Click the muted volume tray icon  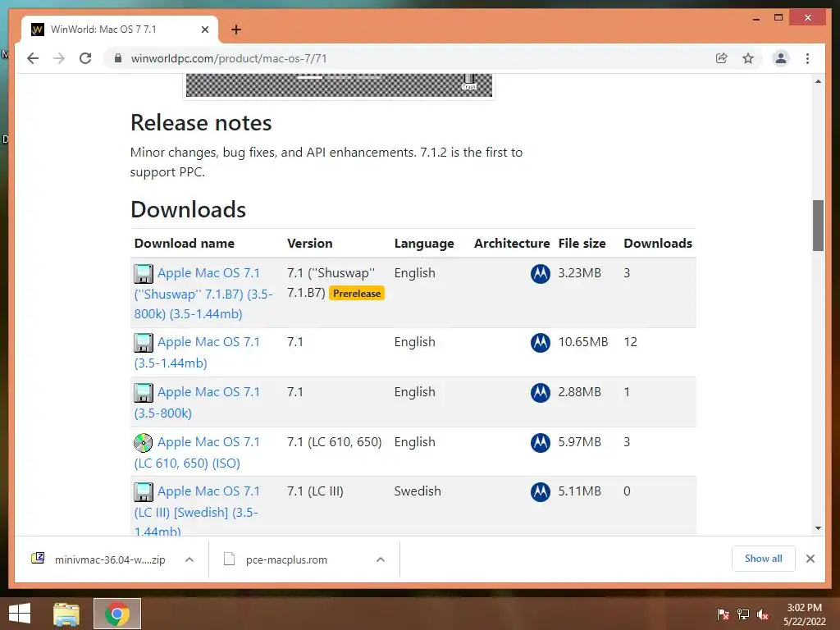[x=763, y=614]
